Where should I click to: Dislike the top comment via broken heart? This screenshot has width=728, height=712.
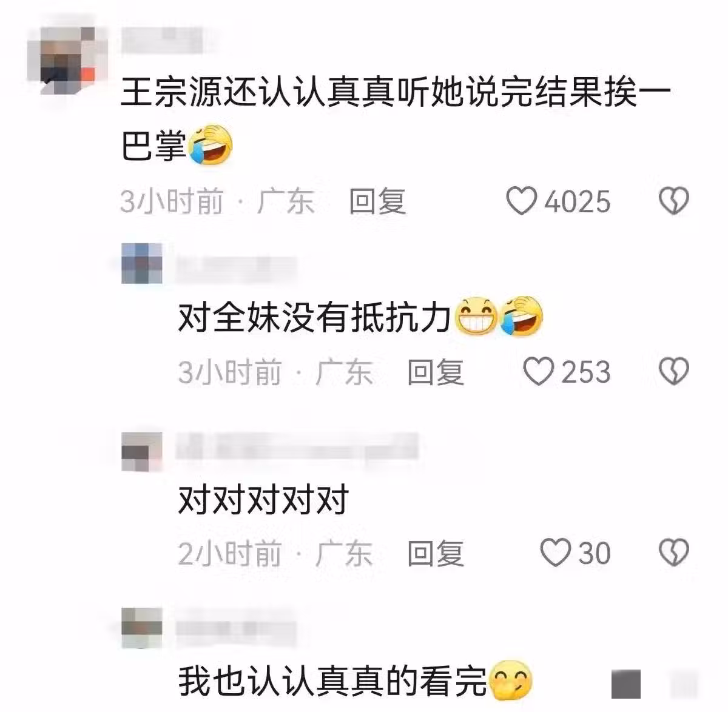point(674,201)
